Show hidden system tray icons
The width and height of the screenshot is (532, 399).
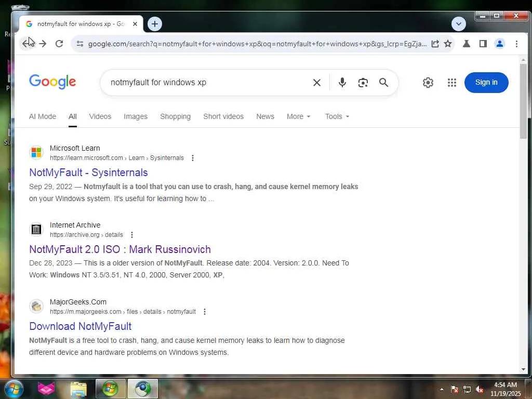click(x=442, y=389)
